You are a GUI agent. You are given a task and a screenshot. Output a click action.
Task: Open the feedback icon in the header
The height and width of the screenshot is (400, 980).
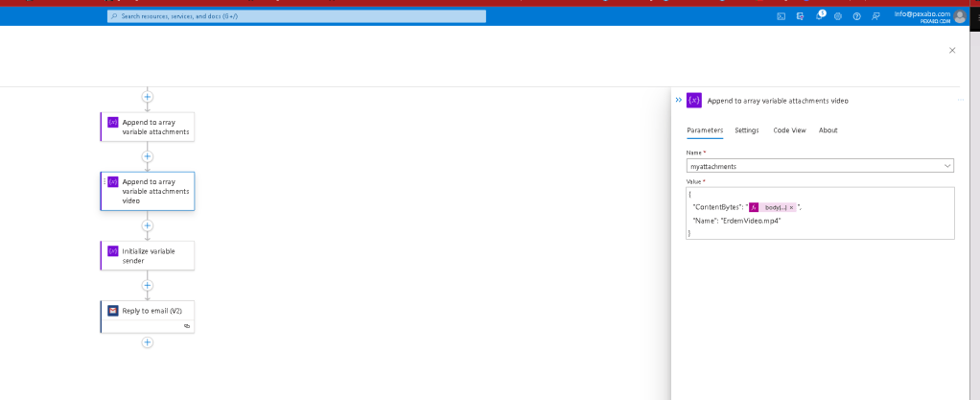[875, 16]
